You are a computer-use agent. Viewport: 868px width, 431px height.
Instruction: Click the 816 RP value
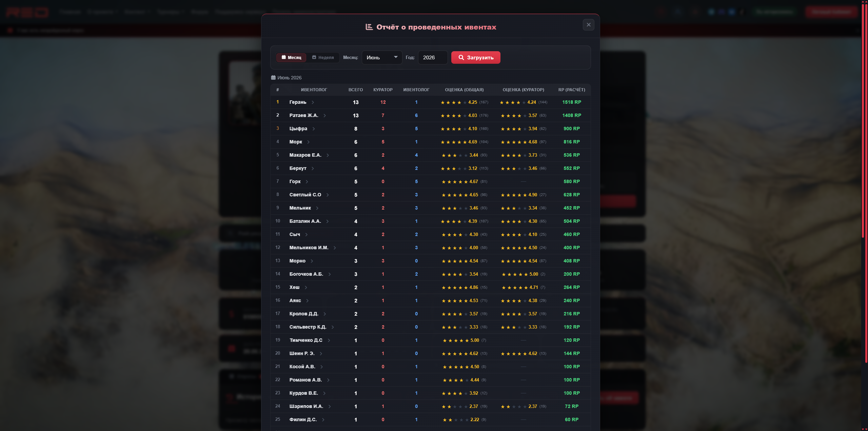point(572,142)
